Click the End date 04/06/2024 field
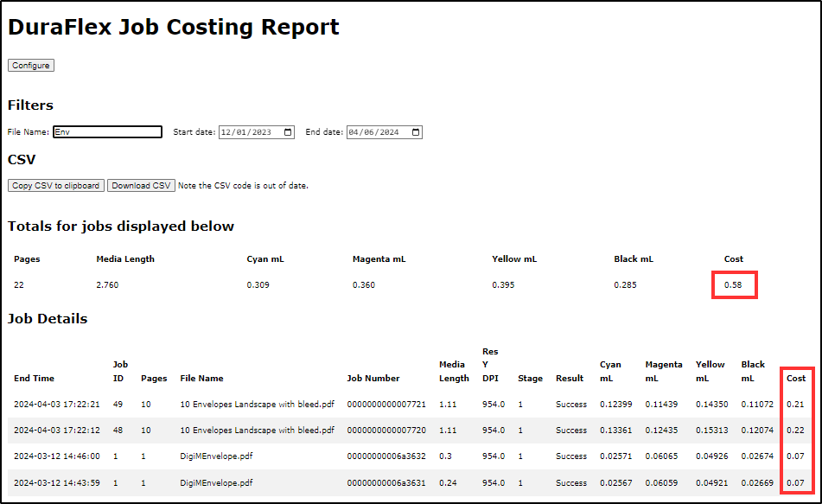This screenshot has width=822, height=504. (385, 132)
